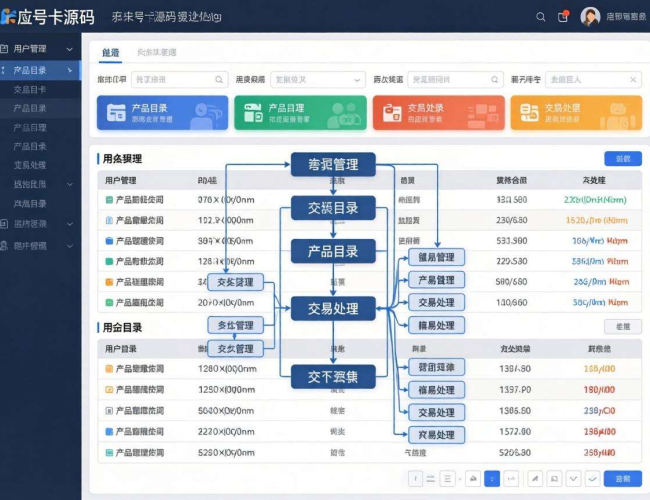
Task: Go to page 1 in pagination
Action: 416,479
